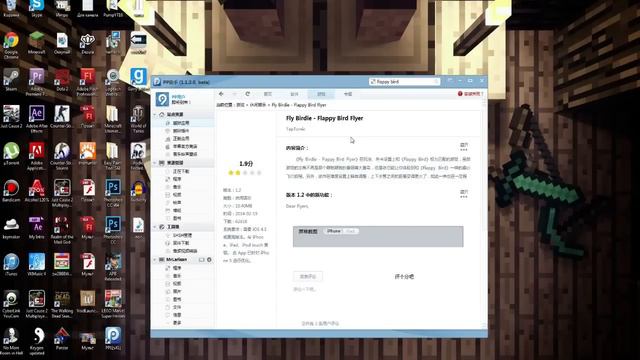
Task: Select the Bandicam desktop shortcut
Action: pos(11,191)
